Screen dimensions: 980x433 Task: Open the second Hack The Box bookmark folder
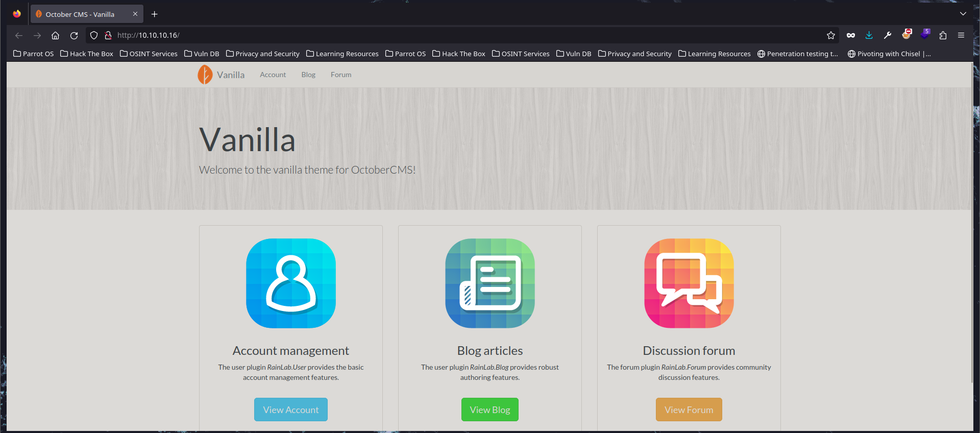tap(459, 54)
